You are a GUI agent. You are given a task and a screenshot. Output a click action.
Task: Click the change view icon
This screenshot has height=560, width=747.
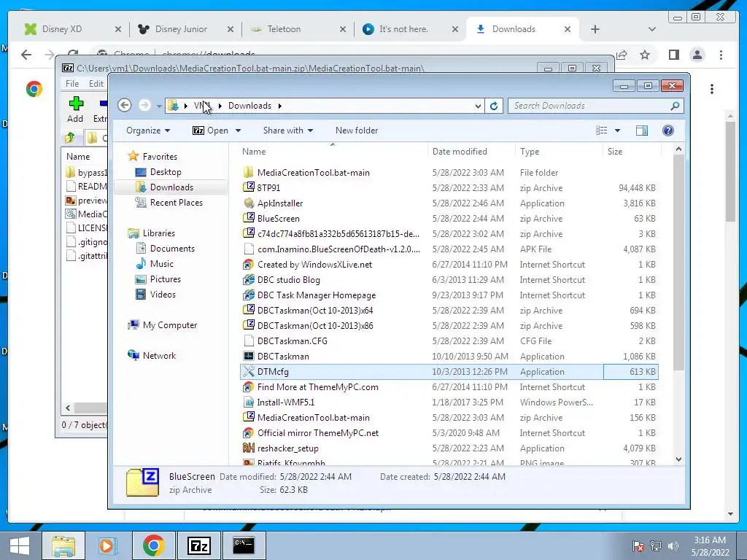point(602,131)
